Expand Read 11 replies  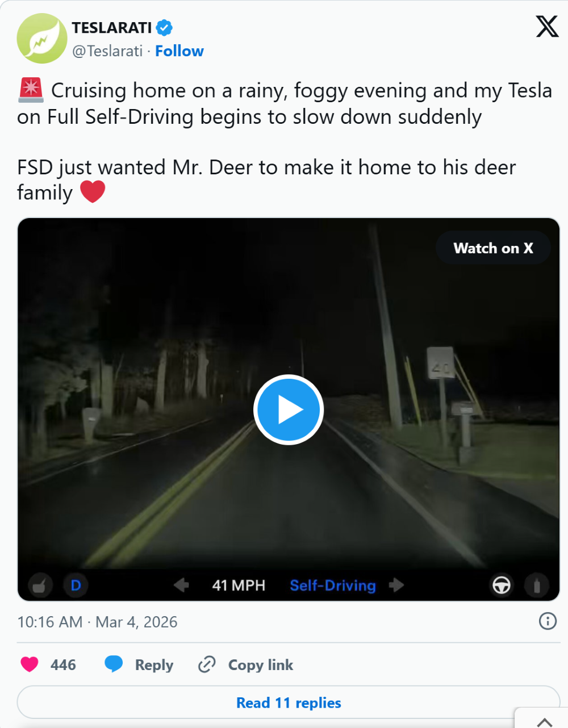click(x=289, y=703)
